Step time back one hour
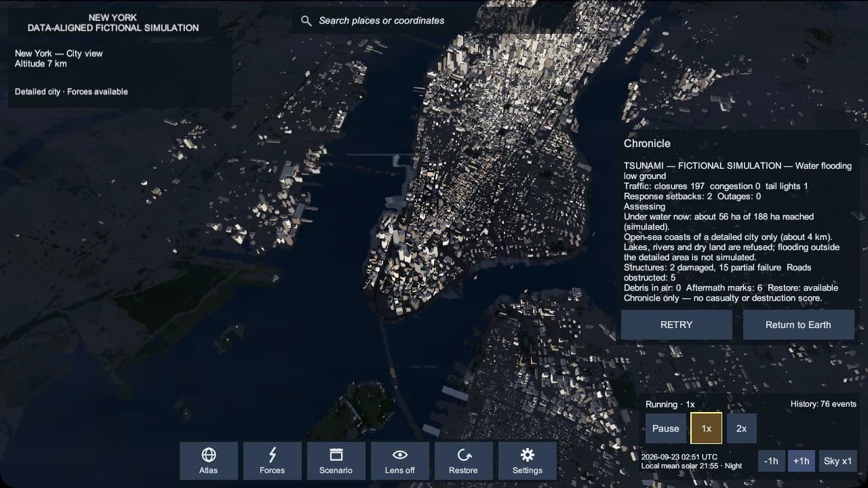 point(771,461)
